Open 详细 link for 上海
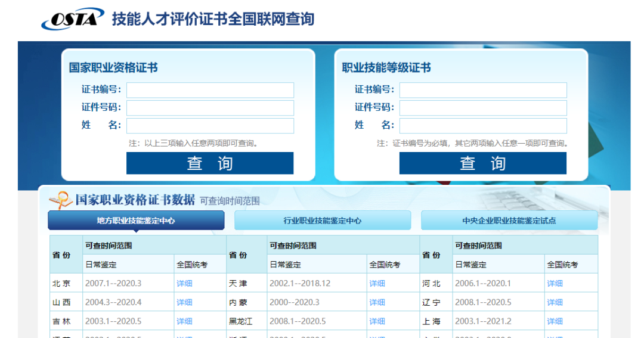 tap(555, 321)
